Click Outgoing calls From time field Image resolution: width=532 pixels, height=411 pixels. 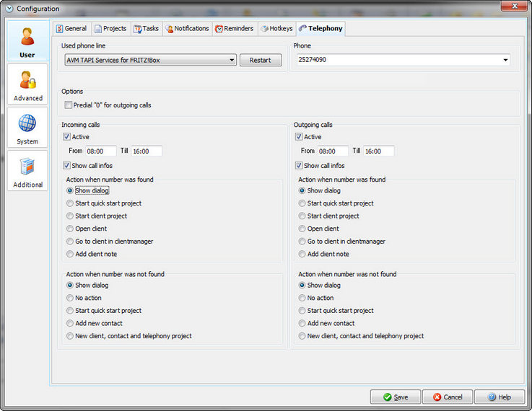coord(333,151)
